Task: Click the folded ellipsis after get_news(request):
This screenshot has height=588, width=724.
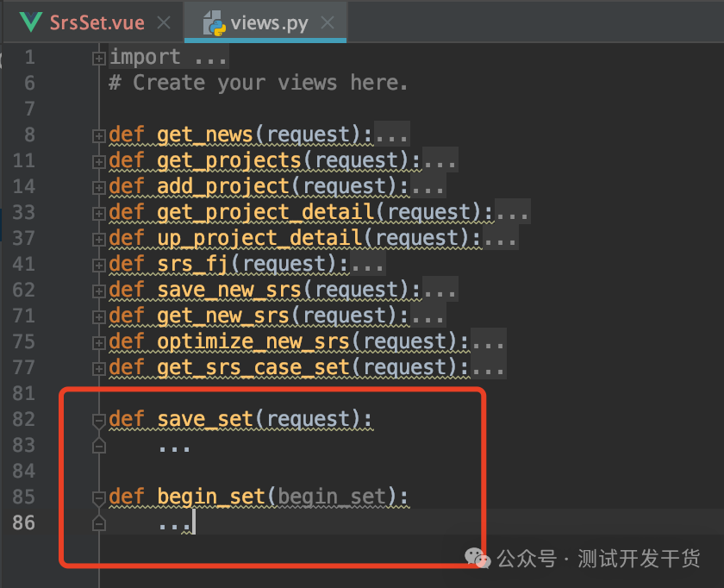Action: [x=391, y=134]
